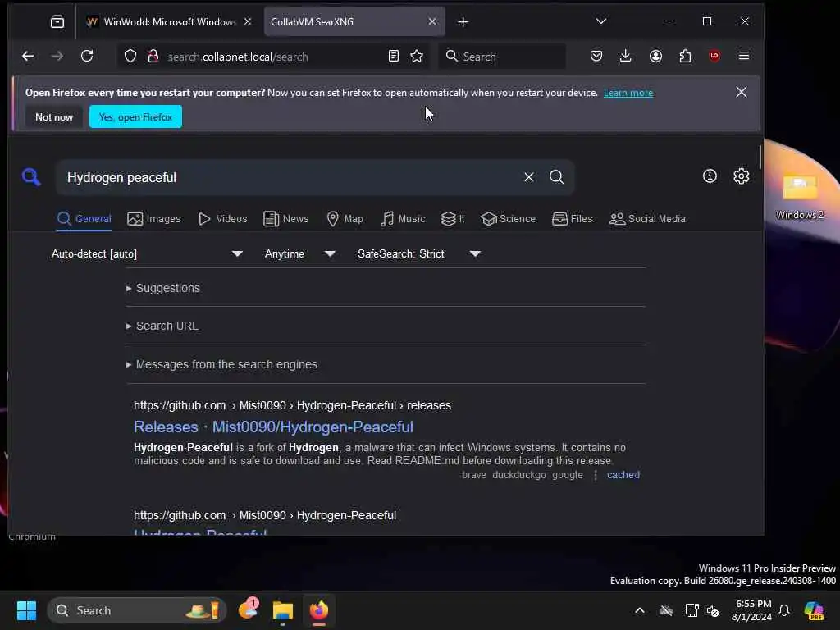Open the Firefox downloads panel
This screenshot has height=630, width=840.
pyautogui.click(x=625, y=57)
